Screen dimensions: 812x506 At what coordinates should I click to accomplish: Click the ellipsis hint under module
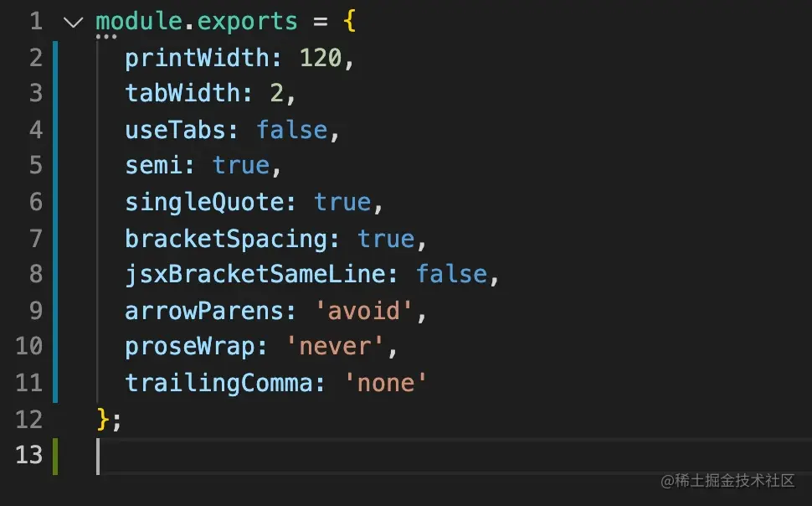tap(106, 37)
